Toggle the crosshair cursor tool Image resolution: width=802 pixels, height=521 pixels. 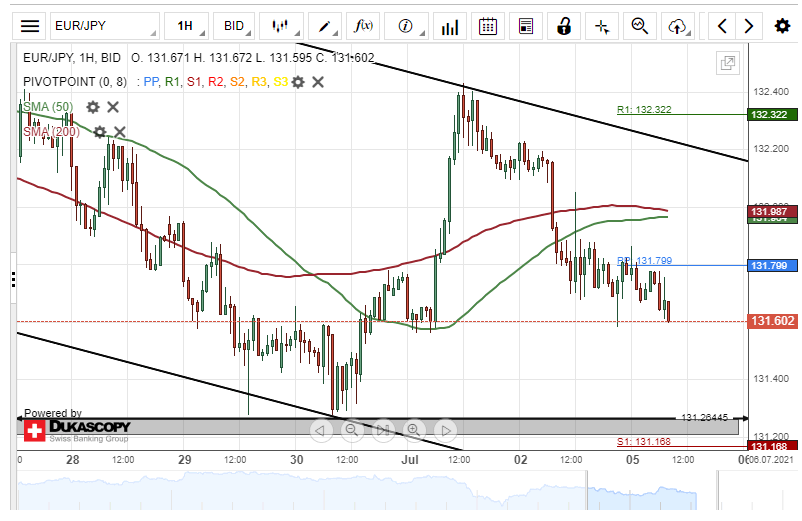click(601, 26)
